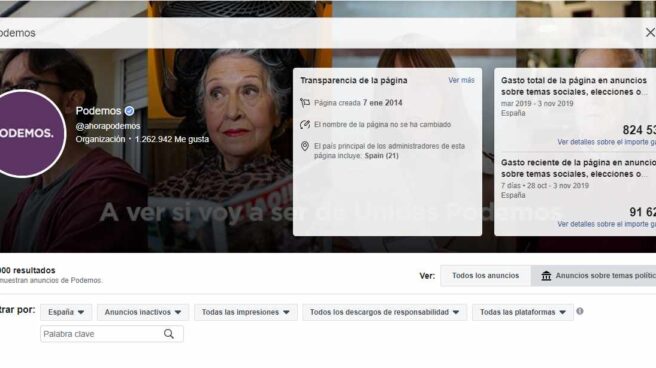Click the Palabra clave search field
The width and height of the screenshot is (656, 368).
click(112, 334)
